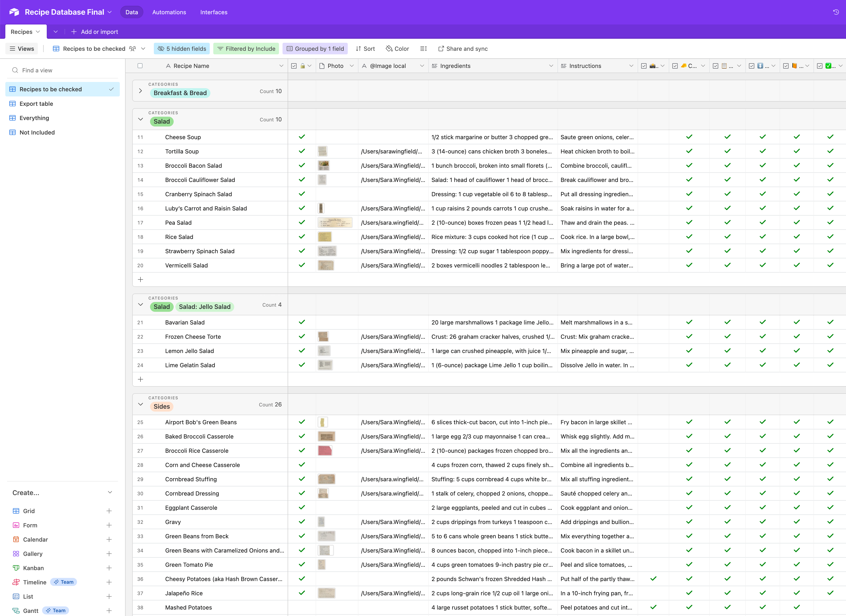Uncheck lock checkbox for Cheese Soup
Screen dimensions: 846x616
[302, 137]
